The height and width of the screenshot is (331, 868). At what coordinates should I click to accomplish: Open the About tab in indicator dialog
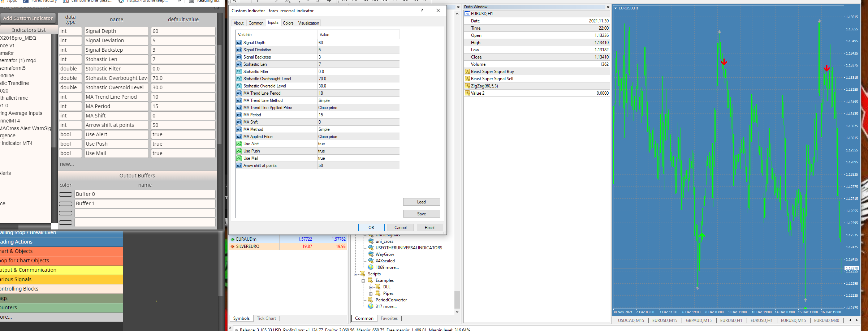238,23
